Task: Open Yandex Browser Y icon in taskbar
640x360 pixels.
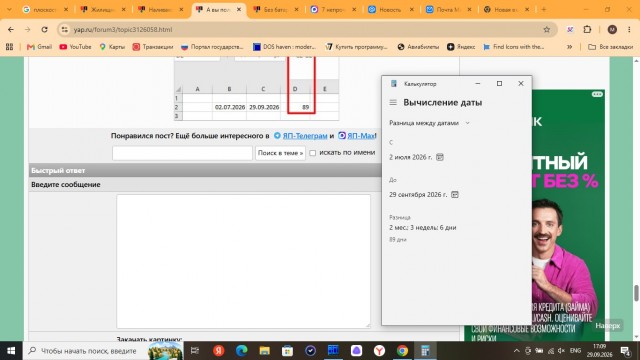Action: tap(379, 351)
